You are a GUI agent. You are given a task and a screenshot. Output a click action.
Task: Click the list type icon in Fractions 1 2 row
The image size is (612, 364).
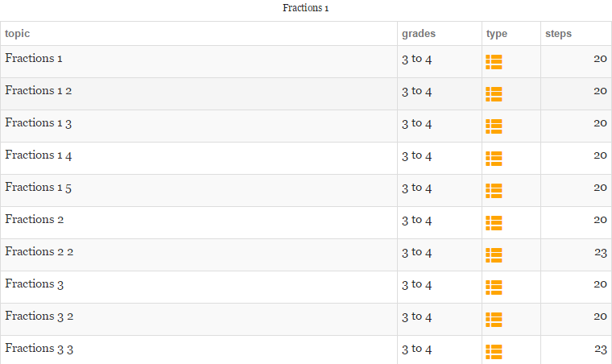(x=494, y=94)
